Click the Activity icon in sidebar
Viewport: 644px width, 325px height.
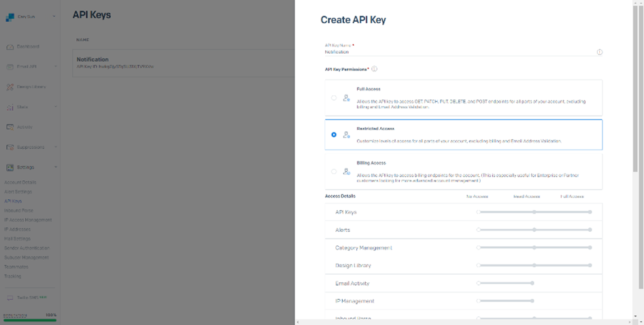(10, 127)
